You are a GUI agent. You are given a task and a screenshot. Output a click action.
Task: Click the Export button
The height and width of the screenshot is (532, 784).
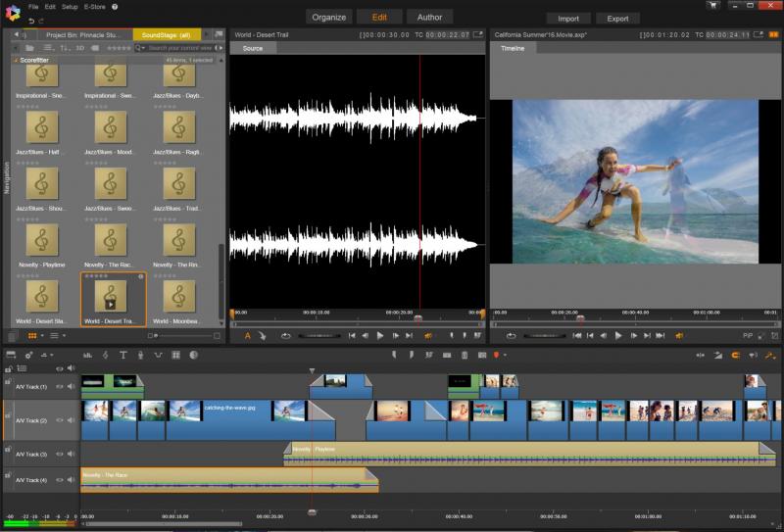coord(617,19)
